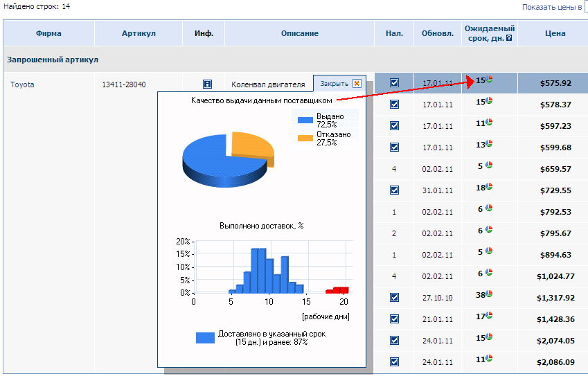Sort by the Обновл. column header

tap(438, 33)
